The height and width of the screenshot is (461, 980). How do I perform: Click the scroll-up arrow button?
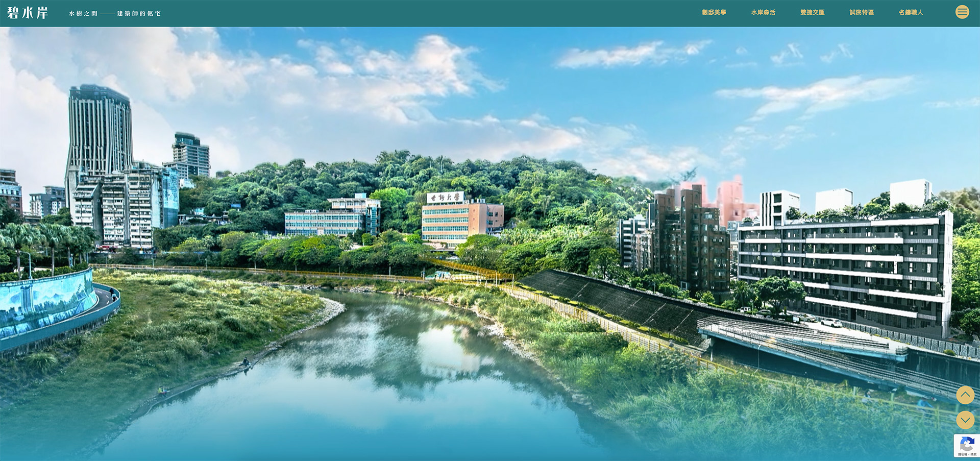point(965,395)
